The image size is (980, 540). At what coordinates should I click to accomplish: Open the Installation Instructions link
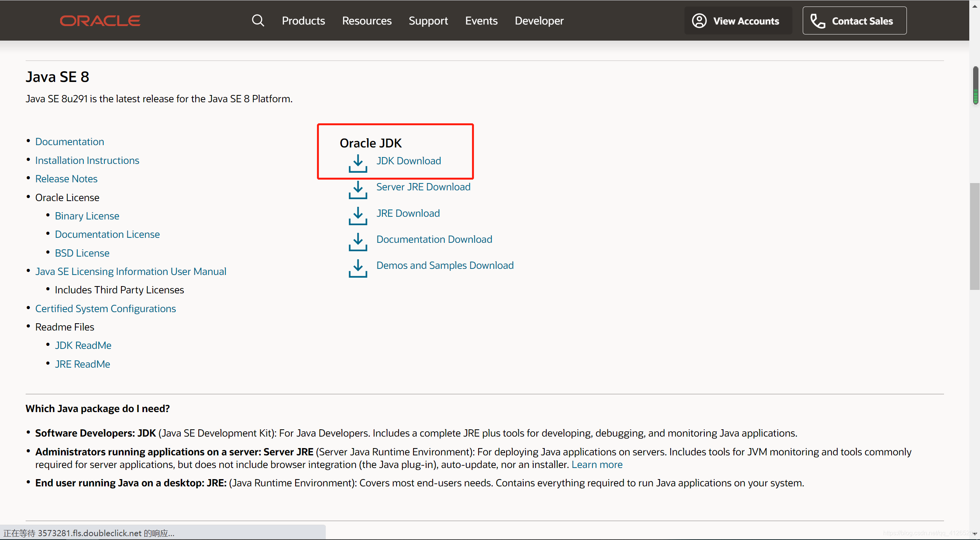[x=87, y=160]
